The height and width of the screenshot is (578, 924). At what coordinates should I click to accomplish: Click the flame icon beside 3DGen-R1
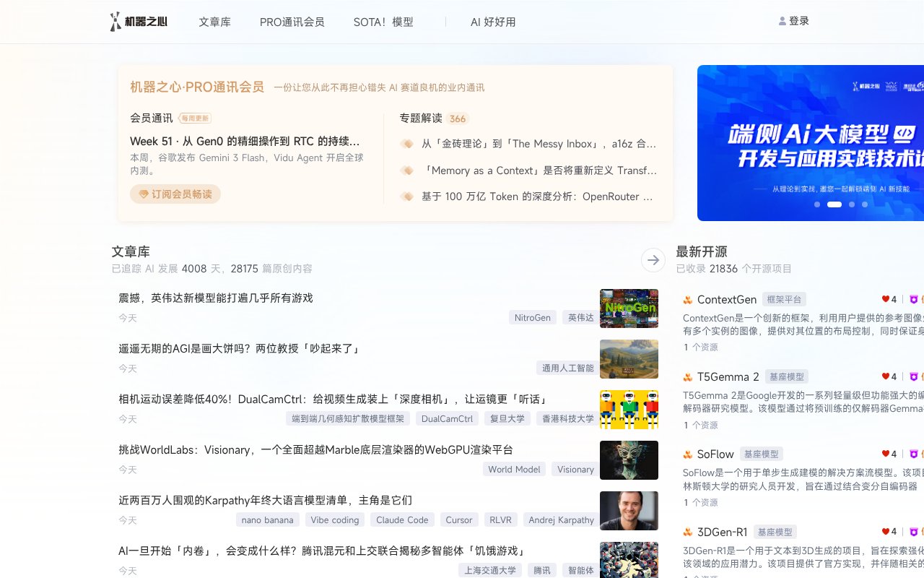(687, 532)
